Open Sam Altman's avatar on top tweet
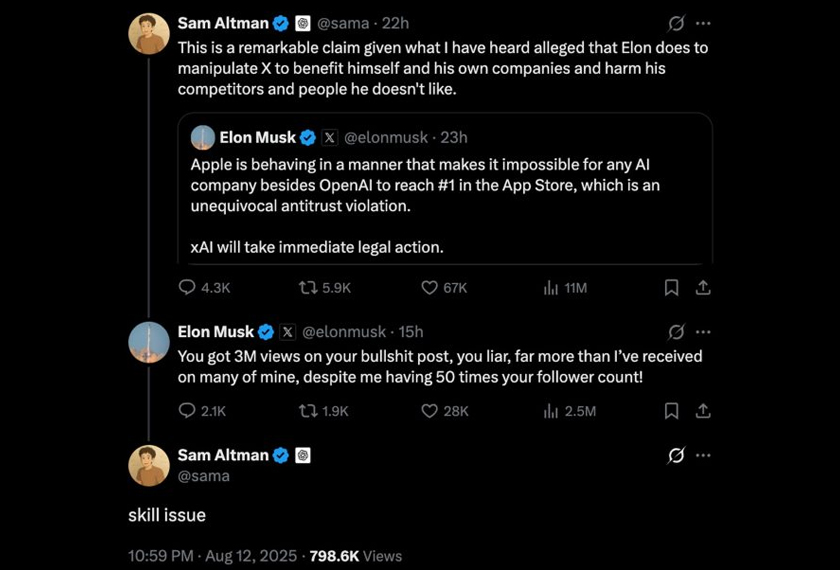Viewport: 840px width, 570px height. coord(148,33)
